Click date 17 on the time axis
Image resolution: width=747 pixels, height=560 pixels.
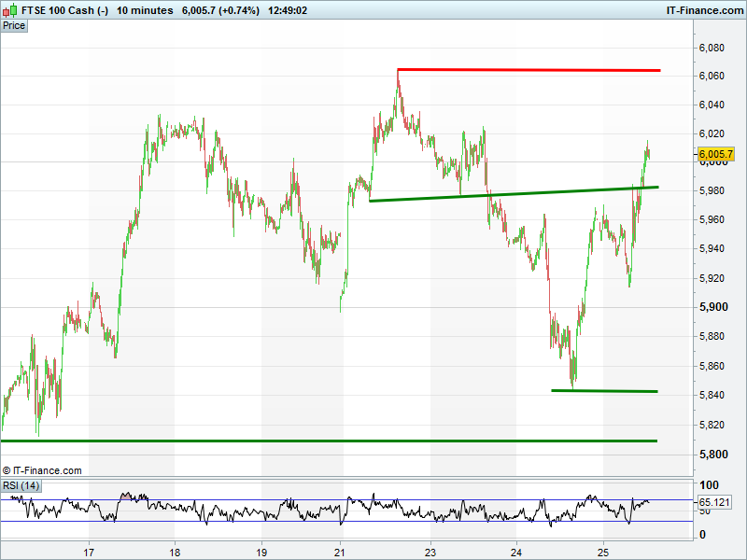[89, 551]
